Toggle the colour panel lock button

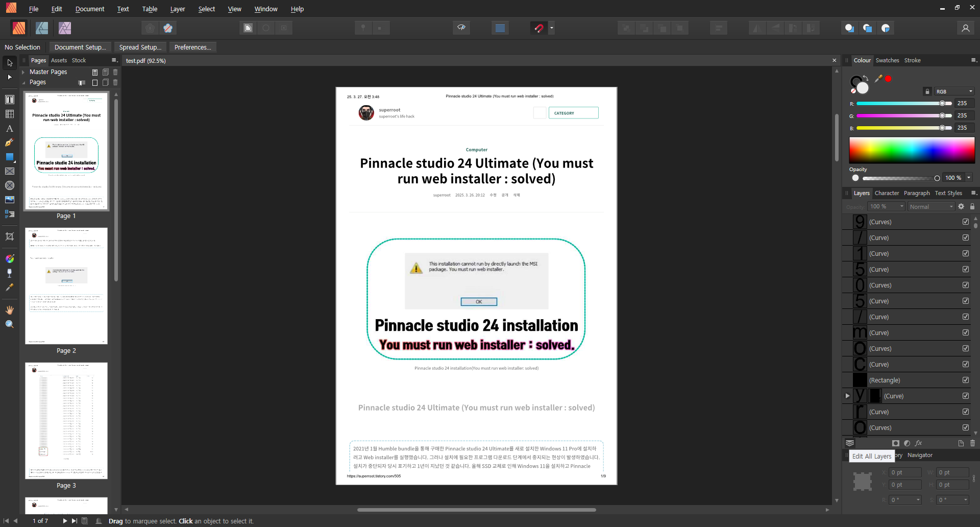(x=927, y=91)
